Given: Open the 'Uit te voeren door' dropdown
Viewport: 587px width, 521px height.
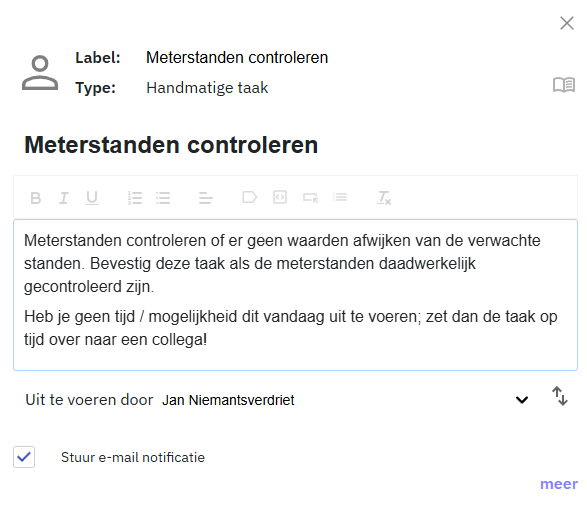Looking at the screenshot, I should pyautogui.click(x=522, y=400).
